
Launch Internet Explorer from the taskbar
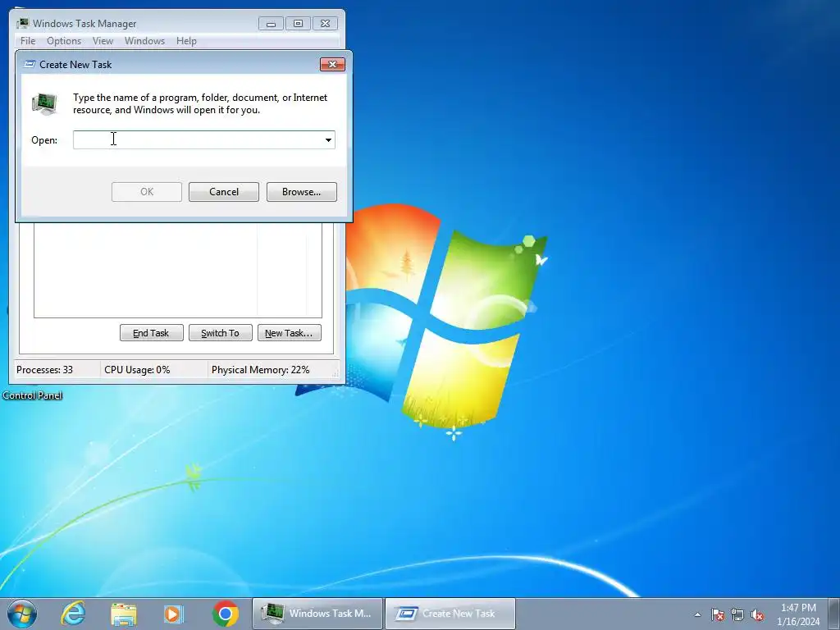(x=73, y=614)
